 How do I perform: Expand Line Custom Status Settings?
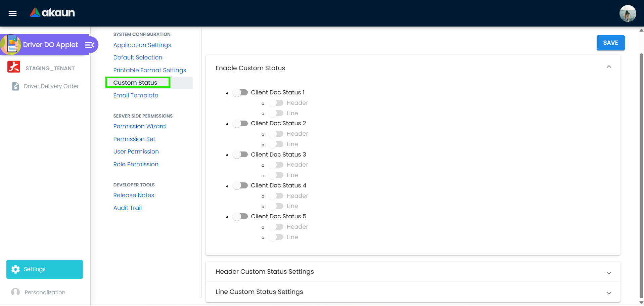(609, 293)
